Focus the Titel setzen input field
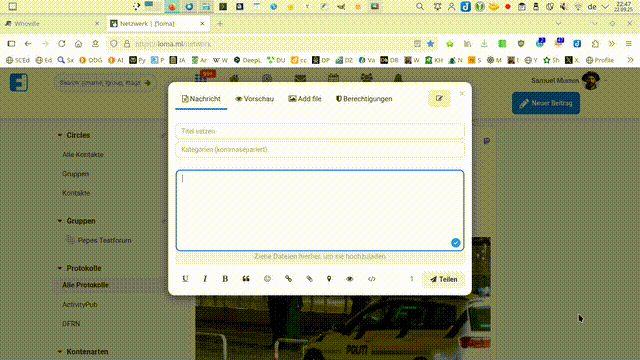This screenshot has width=640, height=360. [x=320, y=131]
